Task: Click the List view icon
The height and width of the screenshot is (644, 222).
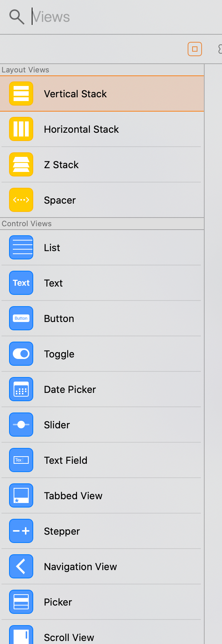Action: (x=21, y=247)
